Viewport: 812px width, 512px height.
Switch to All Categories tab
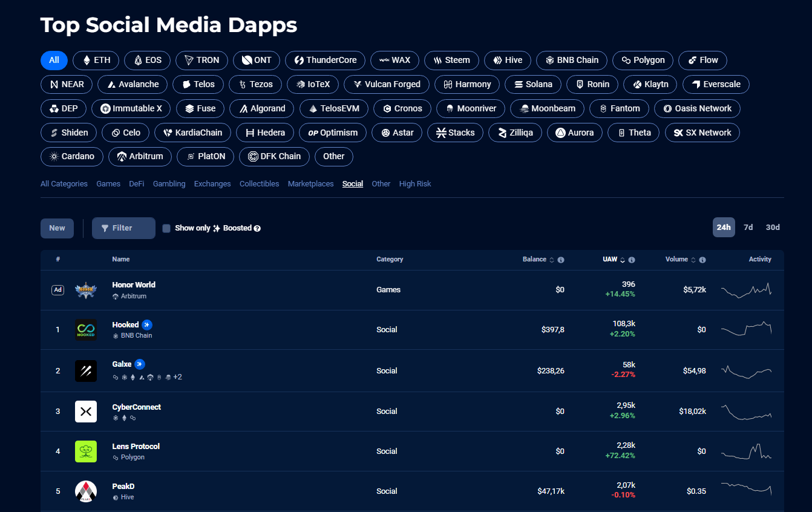pos(64,184)
